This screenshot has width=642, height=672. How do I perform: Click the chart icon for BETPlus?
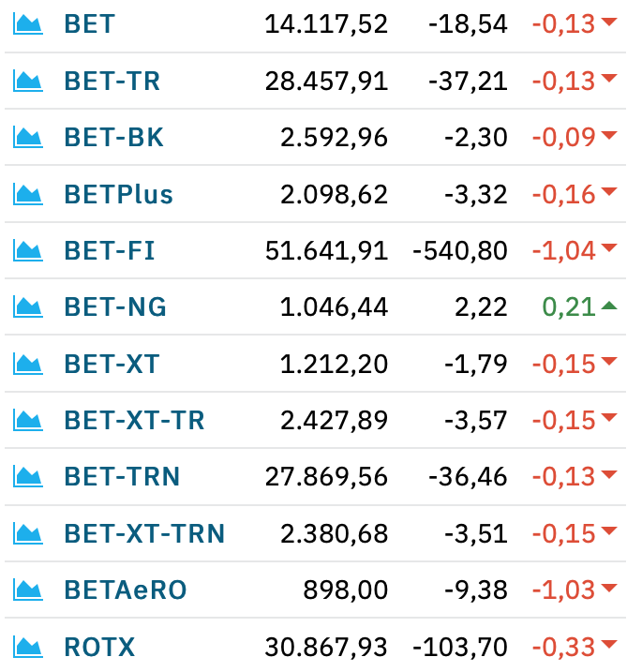28,194
